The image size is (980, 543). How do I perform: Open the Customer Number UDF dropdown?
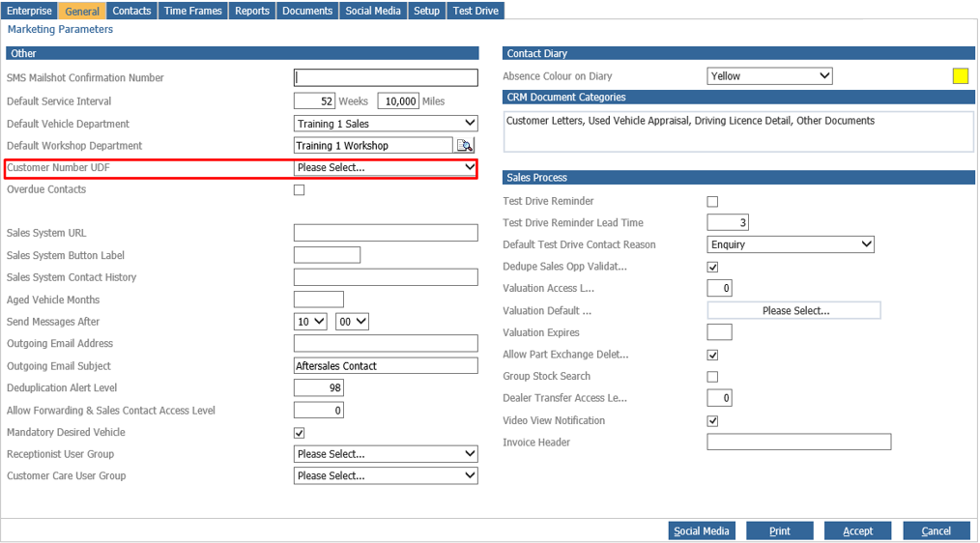pos(386,167)
